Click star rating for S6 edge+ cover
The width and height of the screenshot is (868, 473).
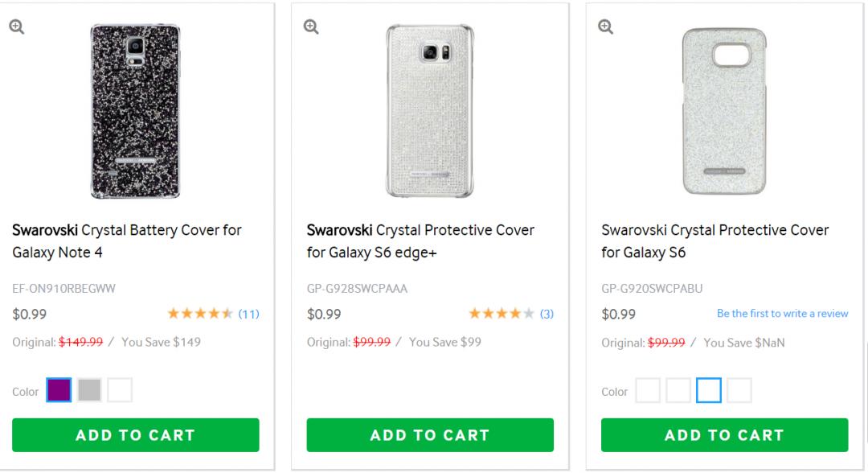coord(501,314)
